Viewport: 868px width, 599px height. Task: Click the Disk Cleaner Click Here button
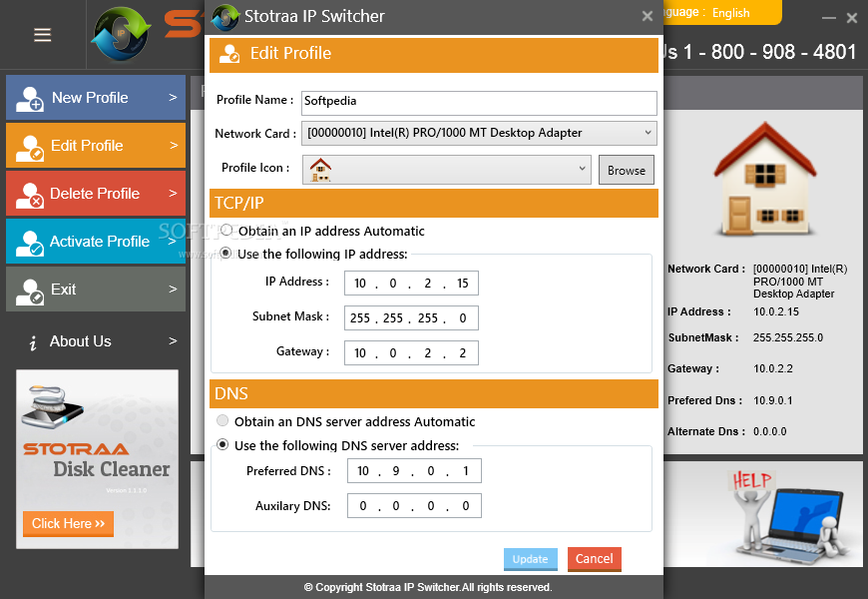68,524
